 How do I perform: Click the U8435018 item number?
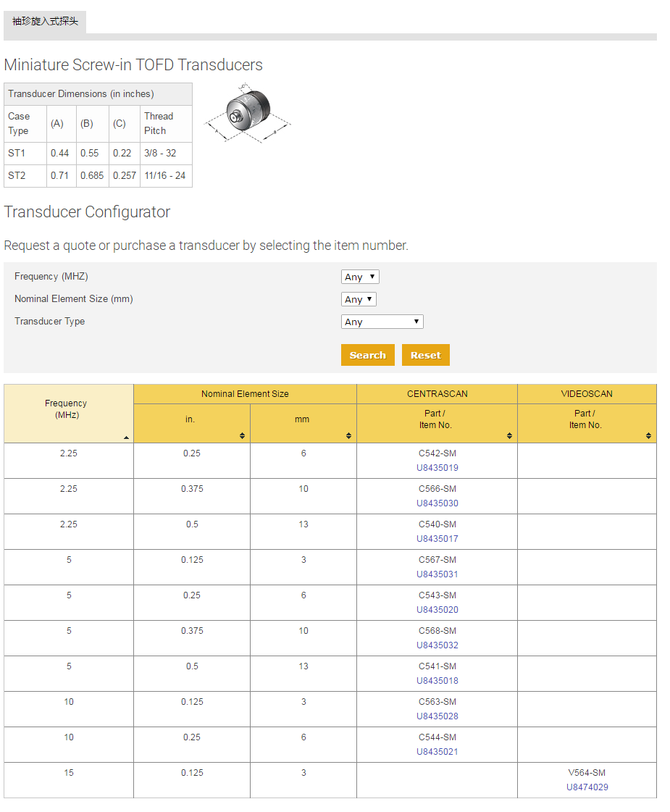click(437, 681)
